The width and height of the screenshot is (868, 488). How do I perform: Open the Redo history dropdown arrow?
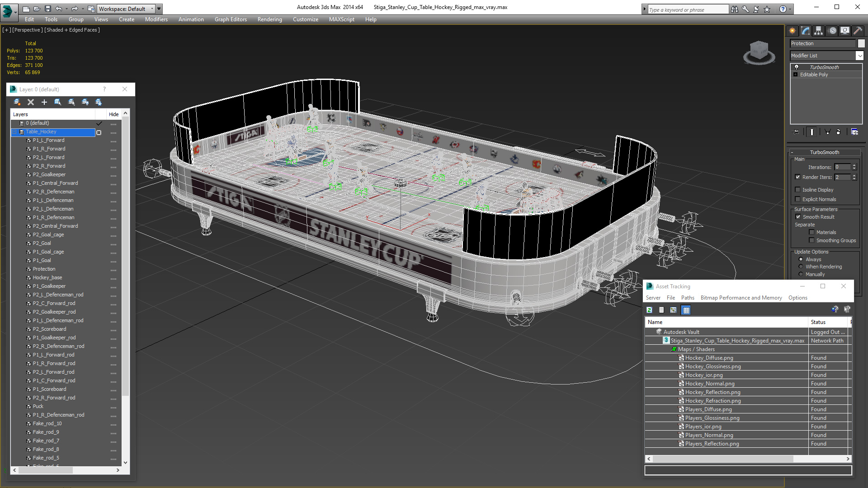[82, 9]
